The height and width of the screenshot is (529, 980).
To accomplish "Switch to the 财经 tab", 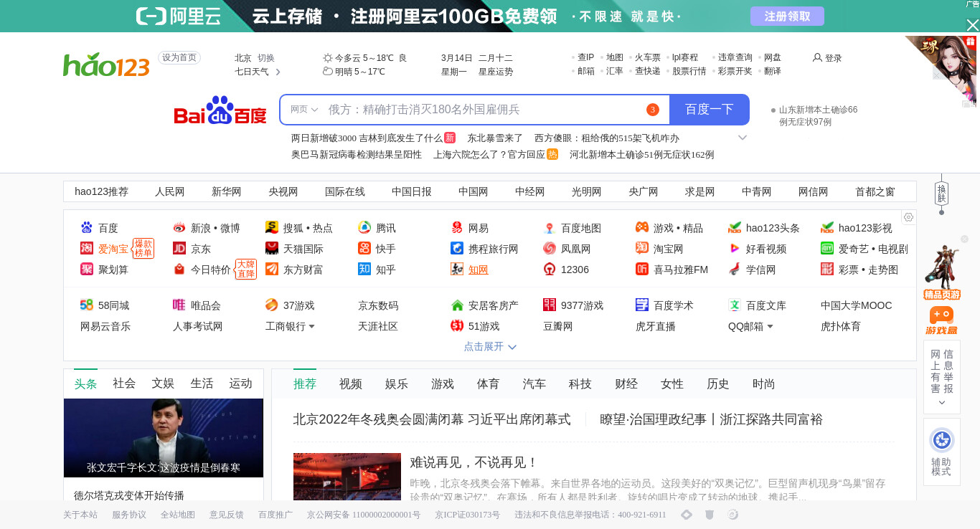I will [626, 384].
